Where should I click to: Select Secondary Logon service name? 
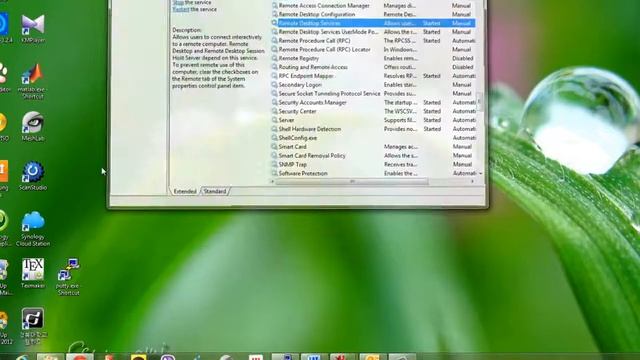[300, 84]
